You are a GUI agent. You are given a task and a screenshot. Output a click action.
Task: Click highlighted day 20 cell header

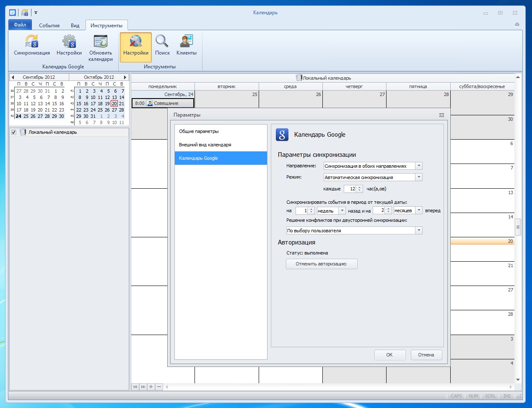pyautogui.click(x=482, y=241)
